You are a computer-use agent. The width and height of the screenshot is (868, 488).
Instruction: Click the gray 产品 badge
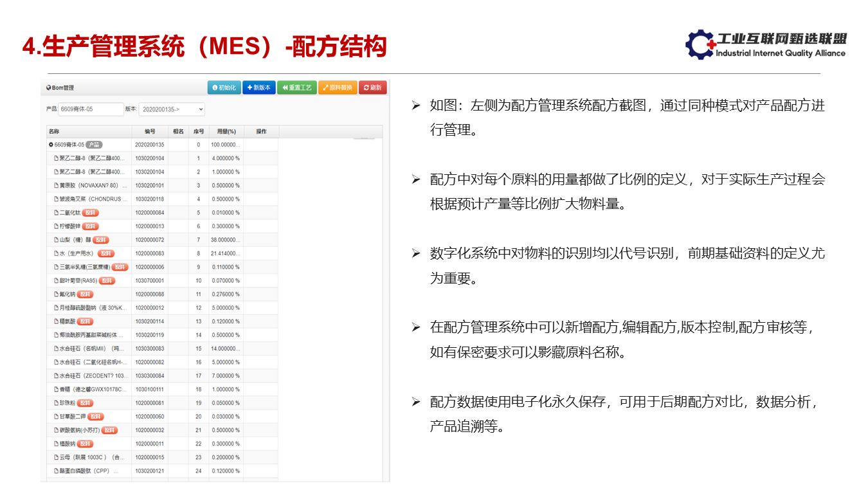[x=95, y=145]
